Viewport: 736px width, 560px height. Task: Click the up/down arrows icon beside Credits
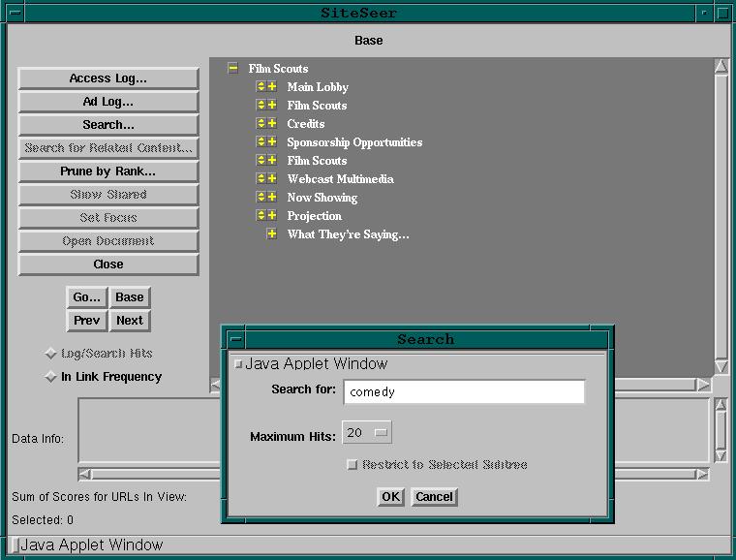pos(261,123)
